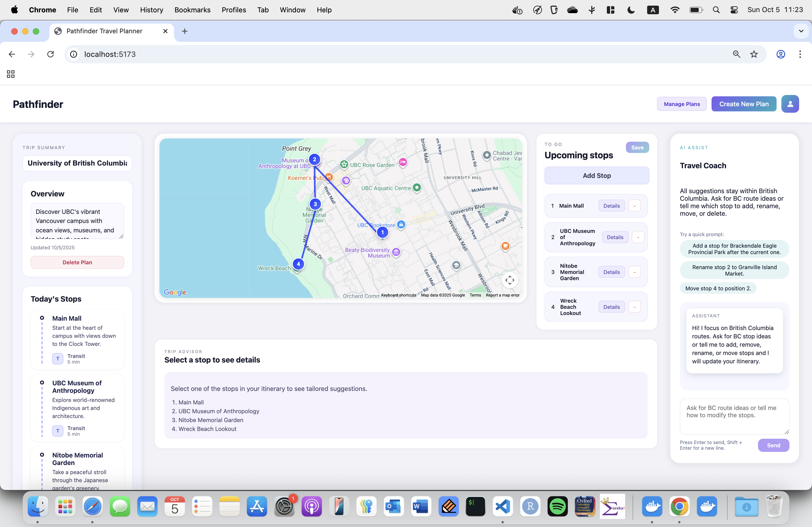Screen dimensions: 812x527
Task: Open the History menu
Action: (x=151, y=10)
